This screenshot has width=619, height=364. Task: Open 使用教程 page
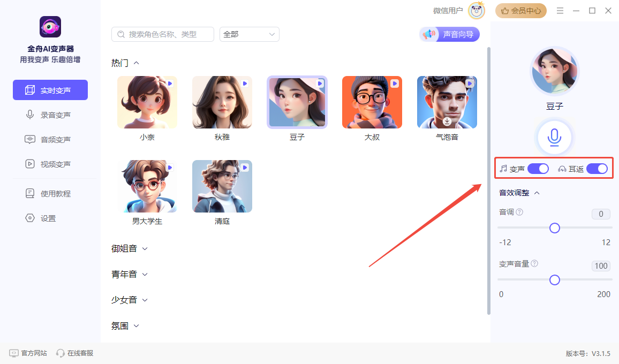point(50,193)
